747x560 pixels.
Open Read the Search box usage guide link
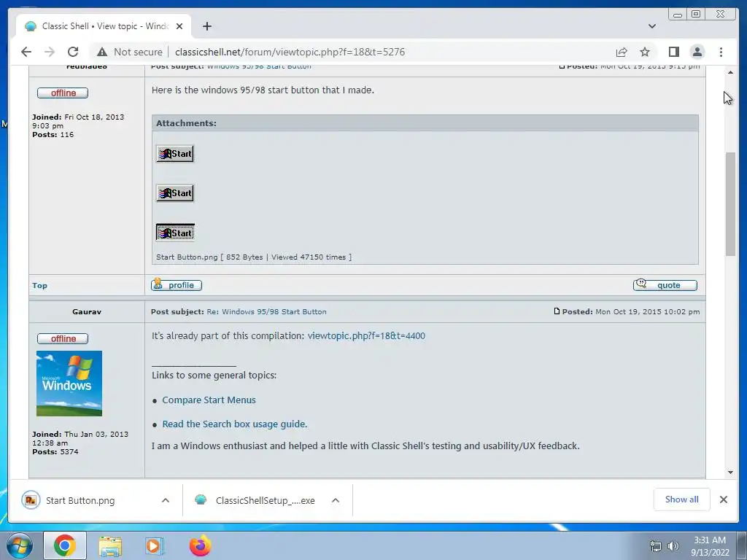coord(234,424)
